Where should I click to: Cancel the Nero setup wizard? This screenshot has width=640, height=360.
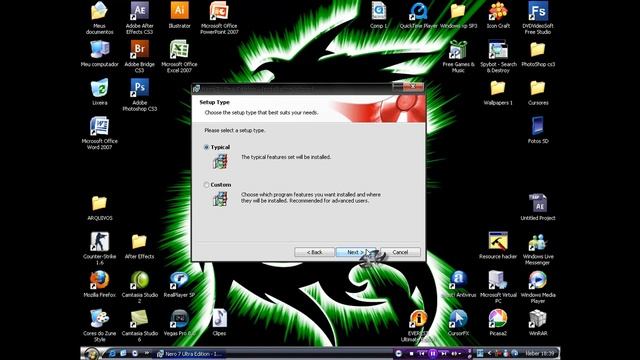coord(400,252)
